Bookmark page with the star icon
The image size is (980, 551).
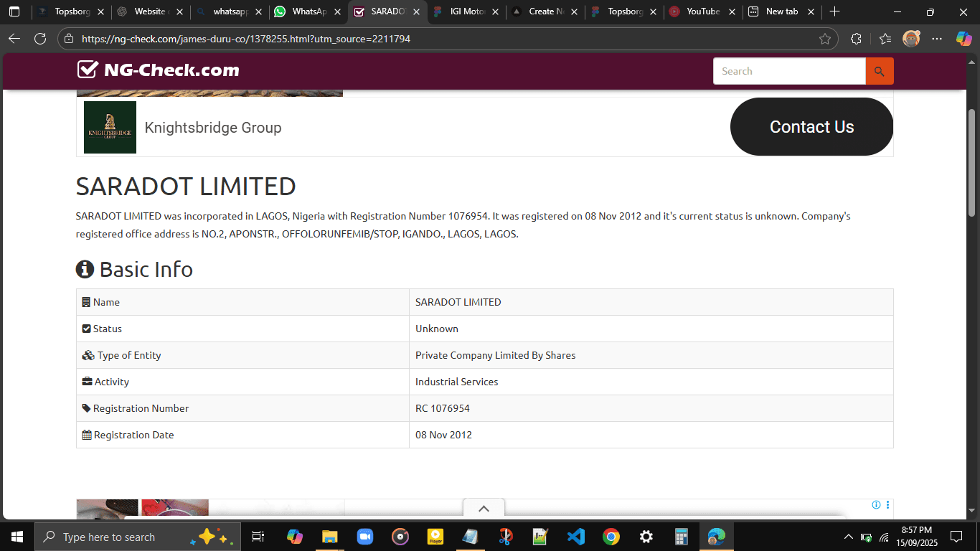824,39
